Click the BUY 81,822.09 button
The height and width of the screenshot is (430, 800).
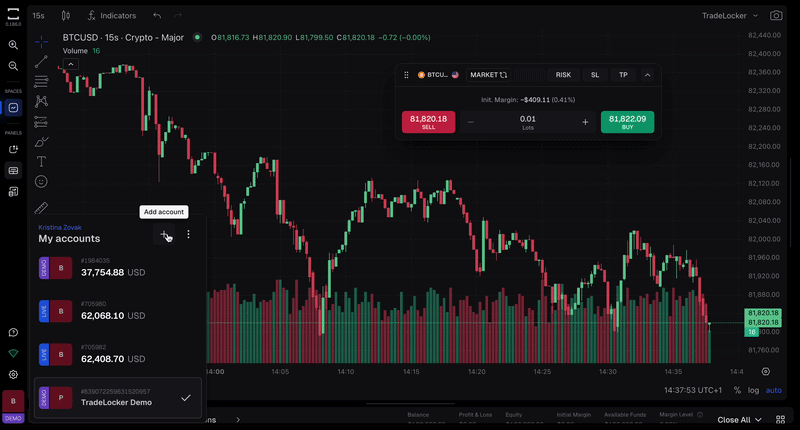(x=628, y=122)
